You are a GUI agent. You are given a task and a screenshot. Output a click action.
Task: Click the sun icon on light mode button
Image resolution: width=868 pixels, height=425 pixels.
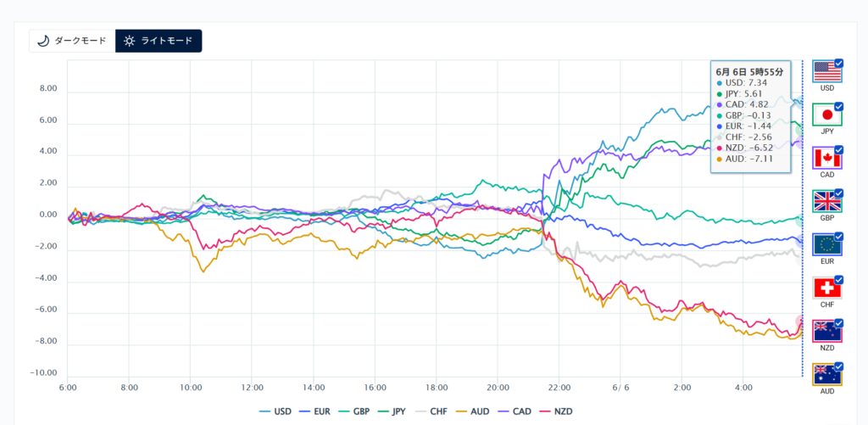[x=129, y=41]
